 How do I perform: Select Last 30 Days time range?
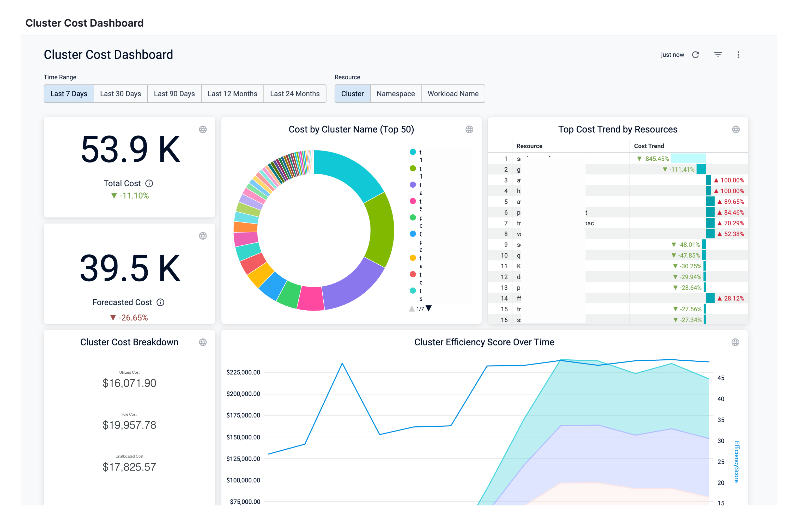[x=120, y=94]
